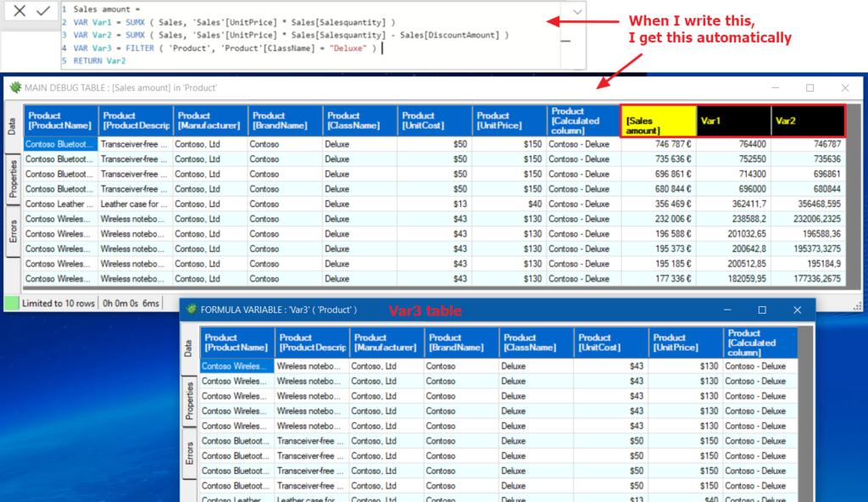Maximize the MAIN DEBUG TABLE window
868x502 pixels.
pyautogui.click(x=810, y=87)
